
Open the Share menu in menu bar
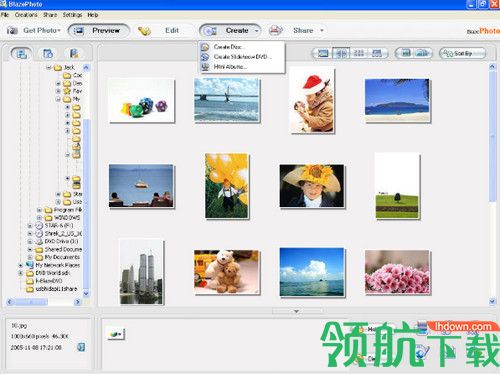pos(50,15)
